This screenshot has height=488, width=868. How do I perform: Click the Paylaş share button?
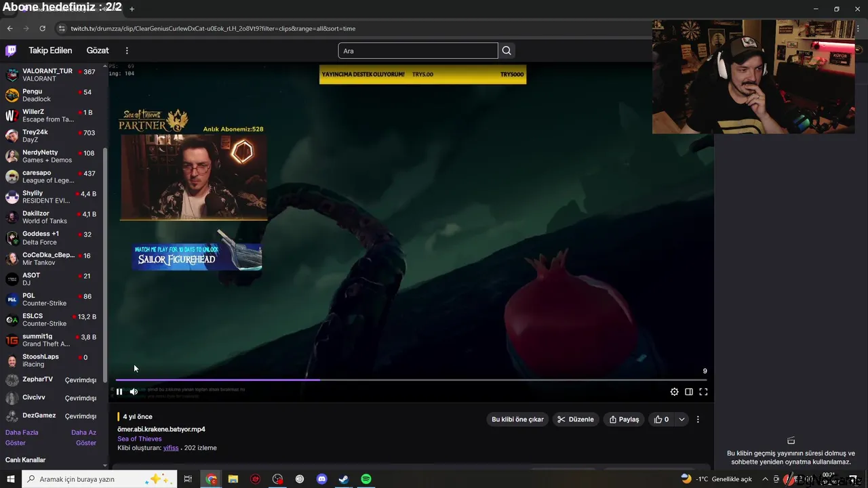pyautogui.click(x=624, y=420)
